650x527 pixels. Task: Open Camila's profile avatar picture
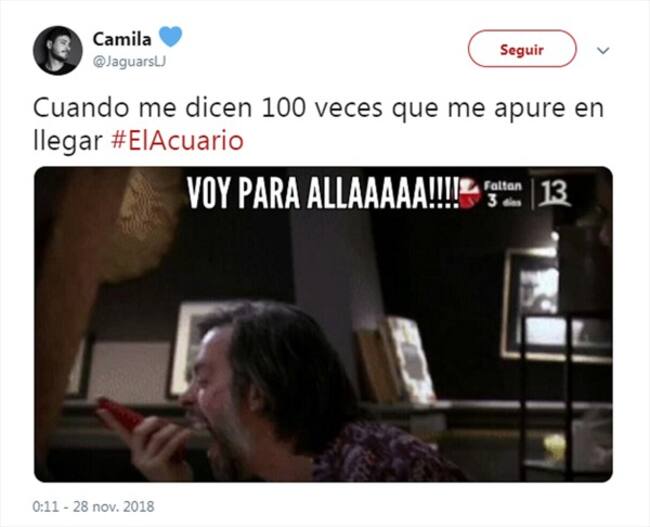58,50
